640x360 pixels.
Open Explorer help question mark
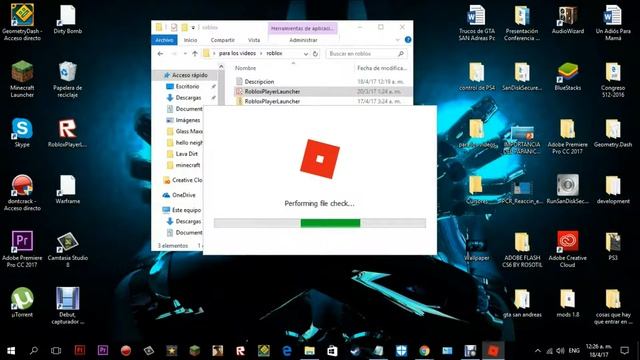pos(407,40)
